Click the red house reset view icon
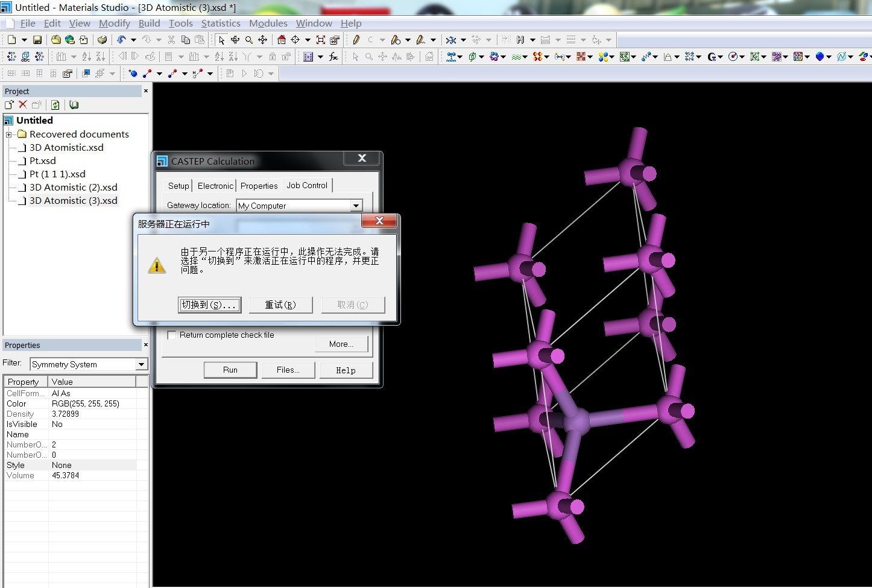This screenshot has width=872, height=588. coord(281,40)
